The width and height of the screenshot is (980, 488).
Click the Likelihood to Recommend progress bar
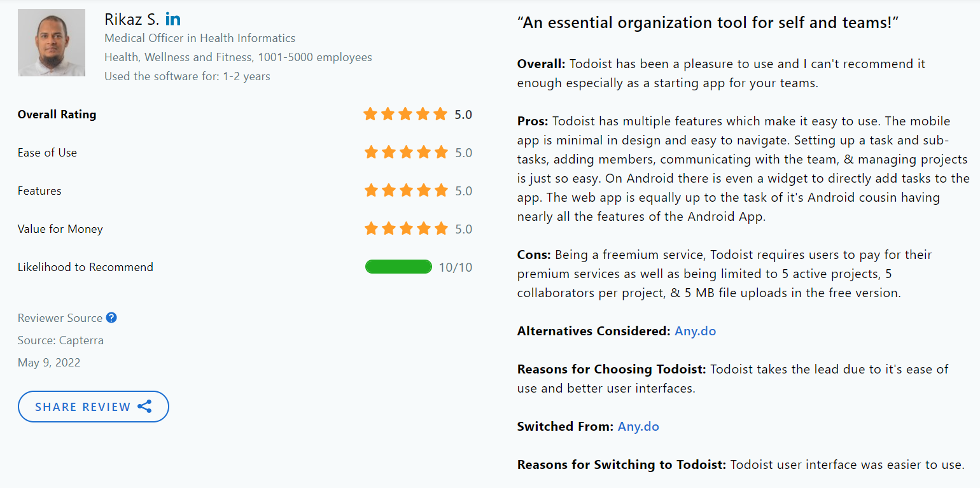tap(399, 267)
